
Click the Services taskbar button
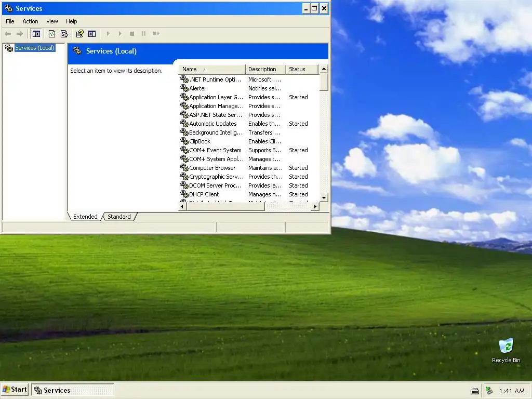click(x=73, y=390)
